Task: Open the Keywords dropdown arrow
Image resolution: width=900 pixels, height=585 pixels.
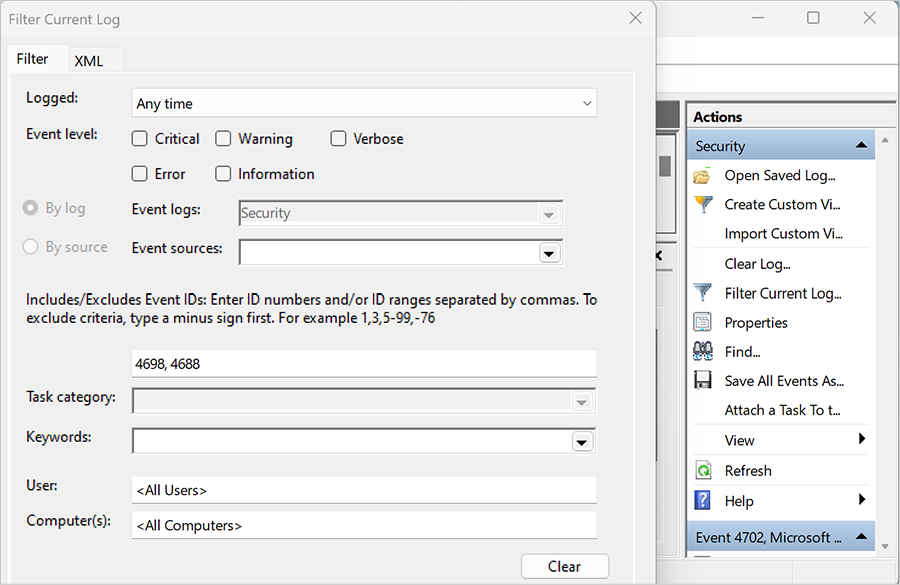Action: (x=582, y=442)
